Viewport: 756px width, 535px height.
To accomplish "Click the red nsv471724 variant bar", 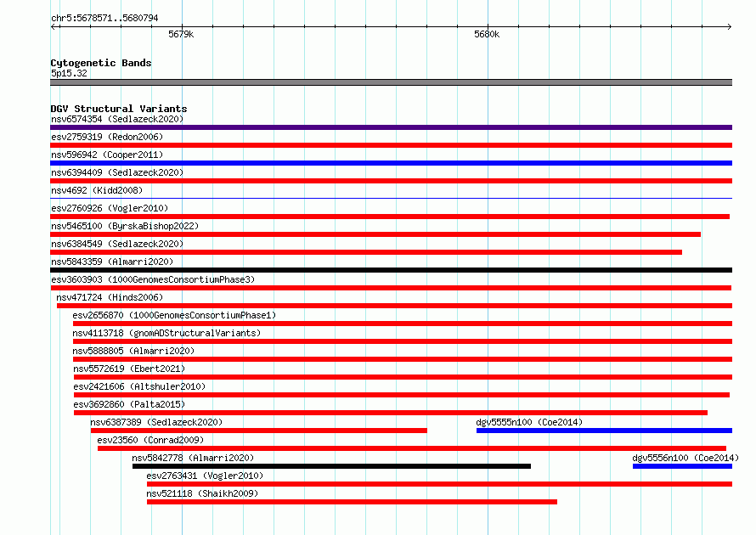I will click(x=394, y=306).
